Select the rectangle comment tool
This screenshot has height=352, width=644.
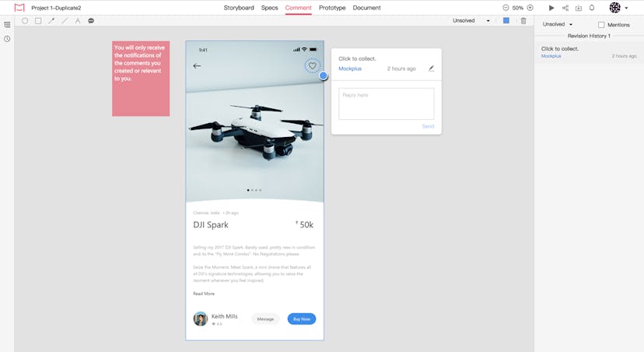pyautogui.click(x=38, y=20)
